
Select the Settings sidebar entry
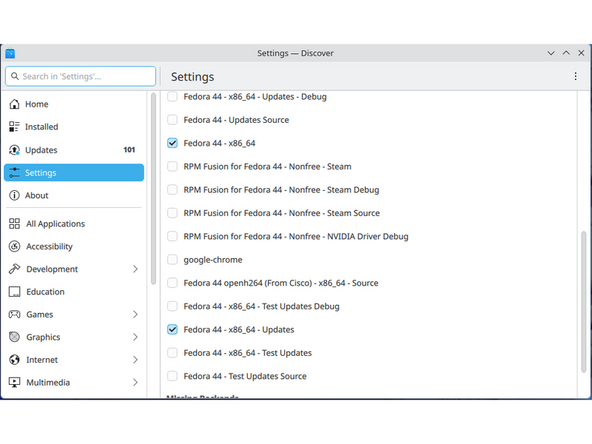coord(74,173)
